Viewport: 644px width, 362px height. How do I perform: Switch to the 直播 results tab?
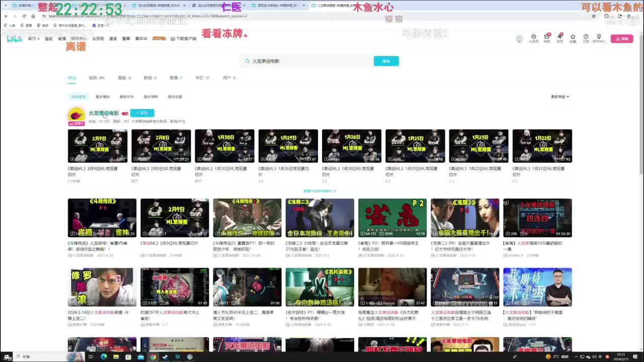[176, 78]
